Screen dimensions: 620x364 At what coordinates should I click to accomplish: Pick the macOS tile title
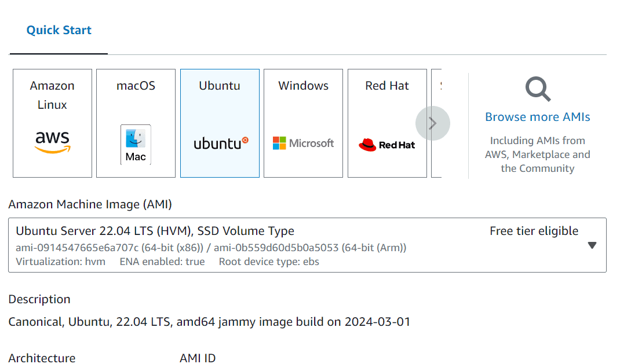point(136,86)
